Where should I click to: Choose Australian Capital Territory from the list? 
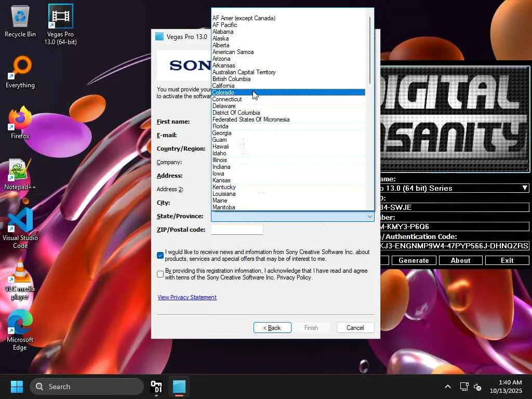pos(288,72)
